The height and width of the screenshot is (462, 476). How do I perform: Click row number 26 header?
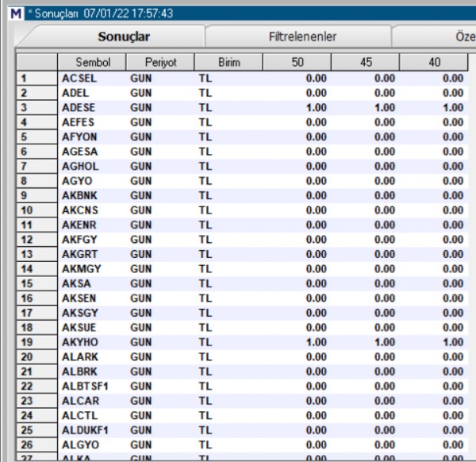(36, 445)
